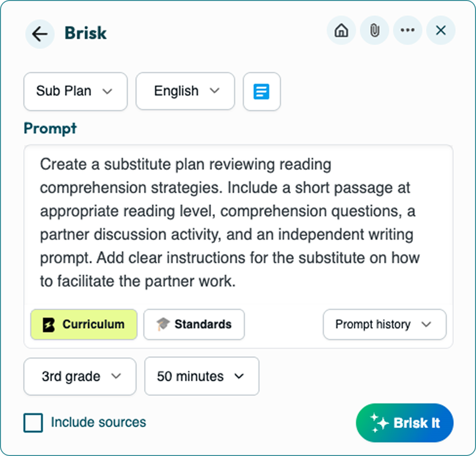Open the Sub Plan dropdown
The width and height of the screenshot is (476, 456).
tap(75, 92)
